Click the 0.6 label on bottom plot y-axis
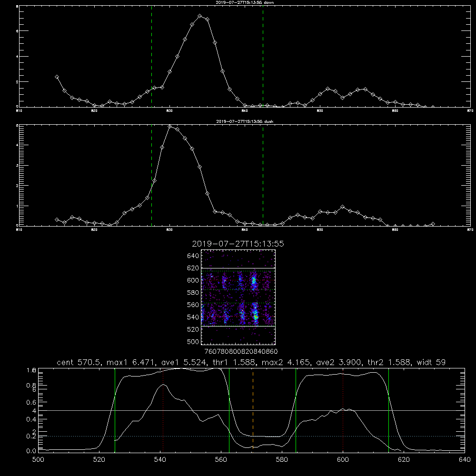 (31, 402)
